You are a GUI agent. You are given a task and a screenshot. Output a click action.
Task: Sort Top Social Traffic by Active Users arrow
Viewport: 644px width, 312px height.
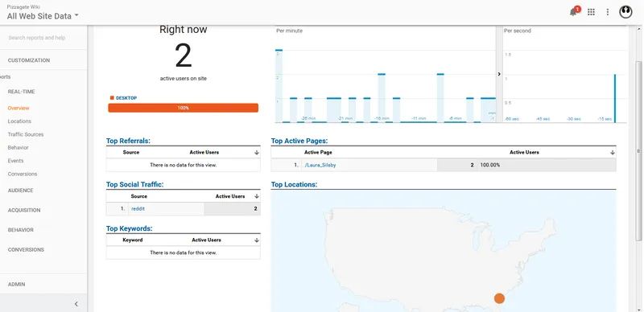[257, 196]
